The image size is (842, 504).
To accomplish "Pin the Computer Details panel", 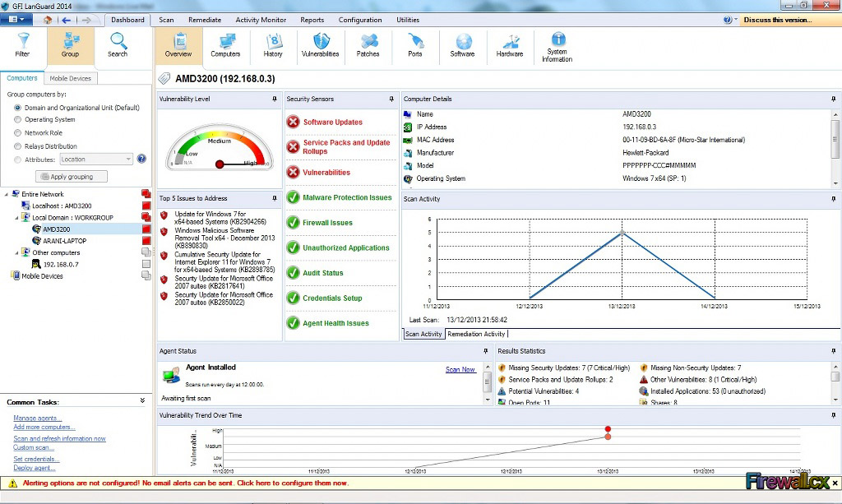I will (834, 99).
